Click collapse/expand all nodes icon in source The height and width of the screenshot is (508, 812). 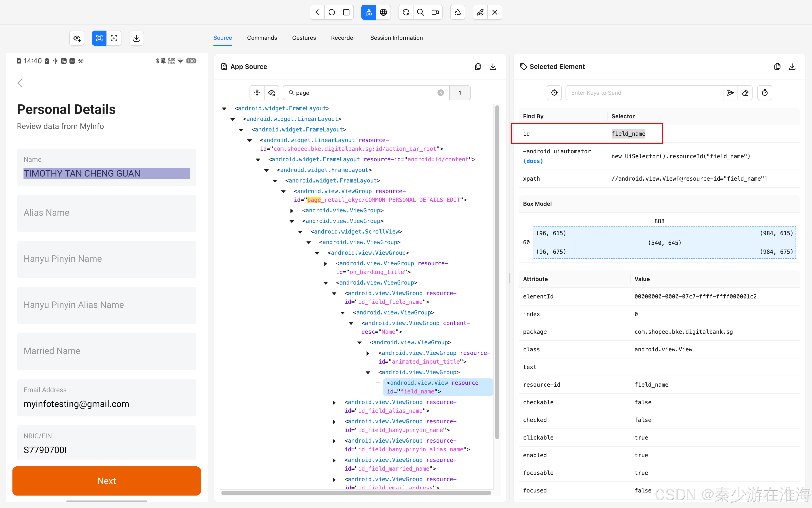pos(257,93)
